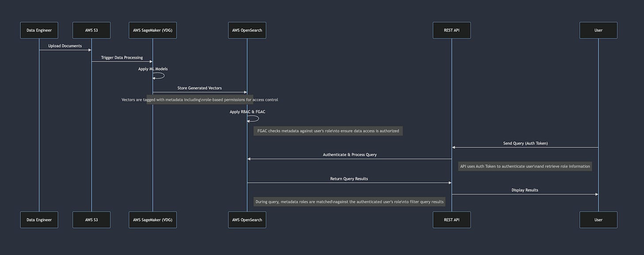Click the top AWS SageMaker (VDG) box
This screenshot has width=644, height=255.
[153, 30]
